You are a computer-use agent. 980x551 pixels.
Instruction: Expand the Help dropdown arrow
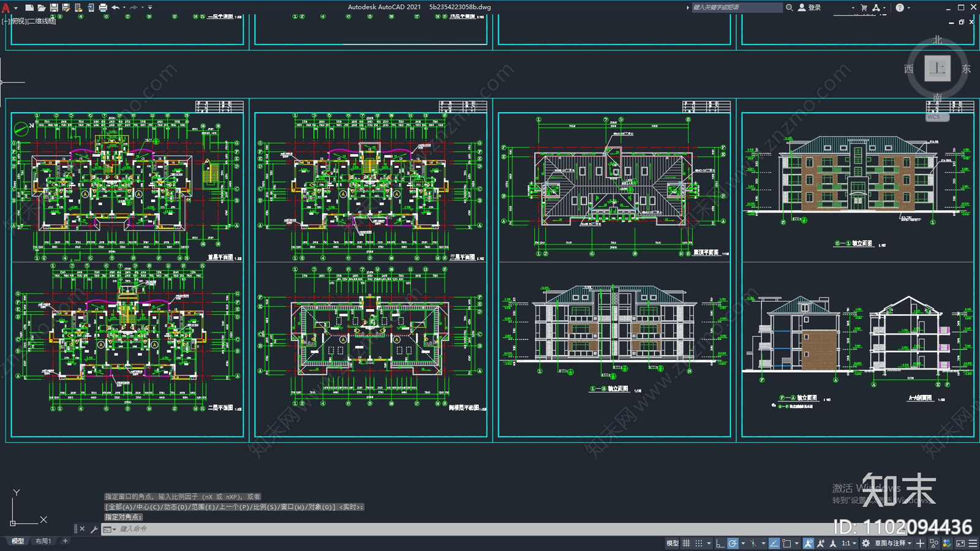[908, 8]
